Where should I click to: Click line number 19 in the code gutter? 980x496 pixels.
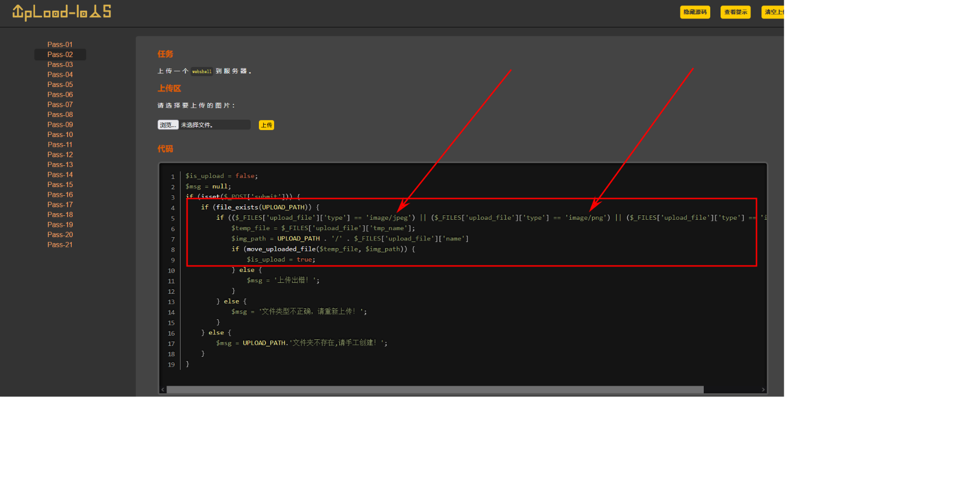[x=171, y=364]
